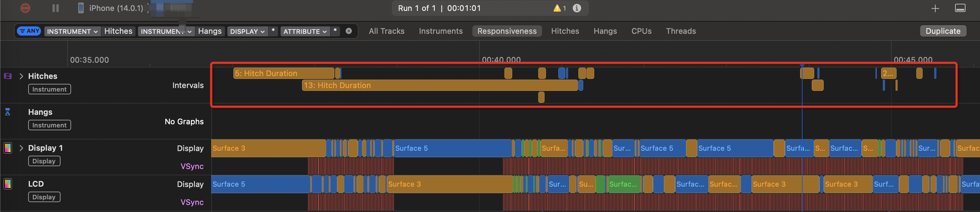Select the Hitches track name
The height and width of the screenshot is (212, 980).
[x=43, y=76]
